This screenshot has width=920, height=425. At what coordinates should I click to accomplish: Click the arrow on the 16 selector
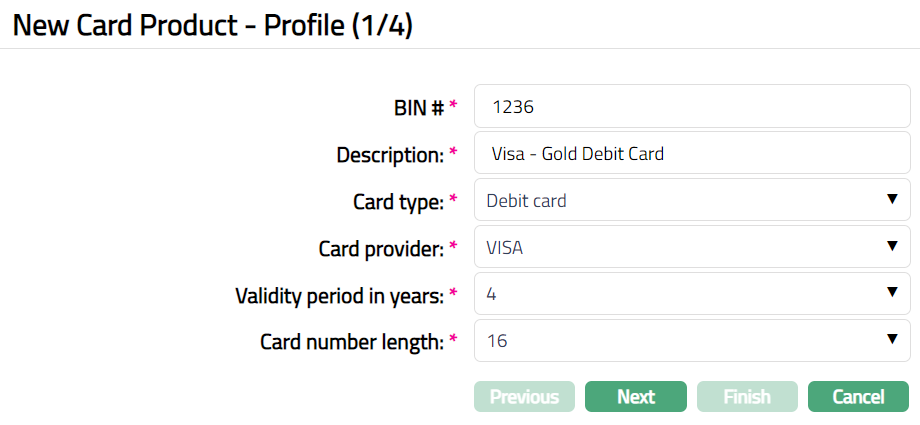coord(892,340)
